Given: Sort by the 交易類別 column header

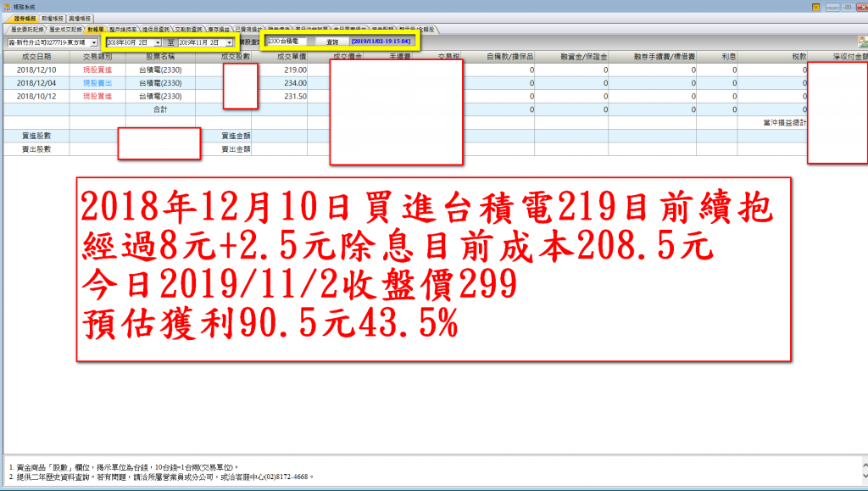Looking at the screenshot, I should tap(97, 57).
